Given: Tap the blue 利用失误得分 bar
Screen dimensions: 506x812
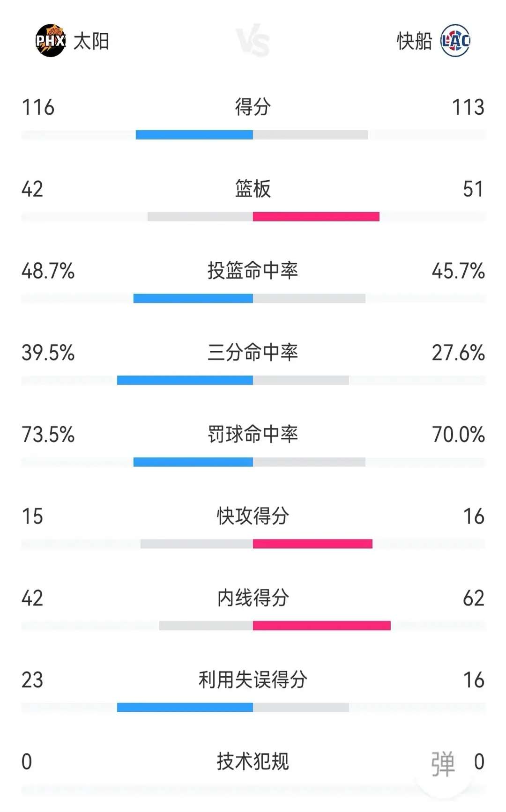Looking at the screenshot, I should pyautogui.click(x=185, y=707).
